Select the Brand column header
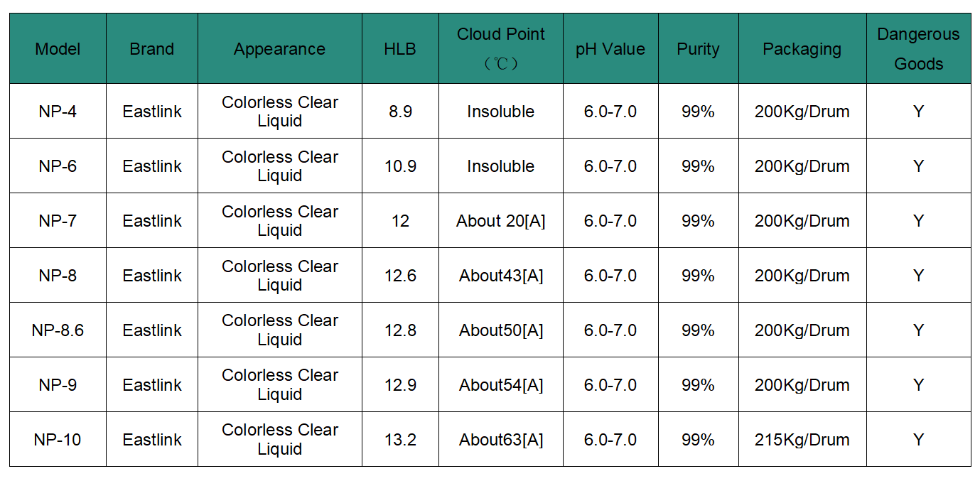Viewport: 980px width, 481px height. pyautogui.click(x=152, y=49)
